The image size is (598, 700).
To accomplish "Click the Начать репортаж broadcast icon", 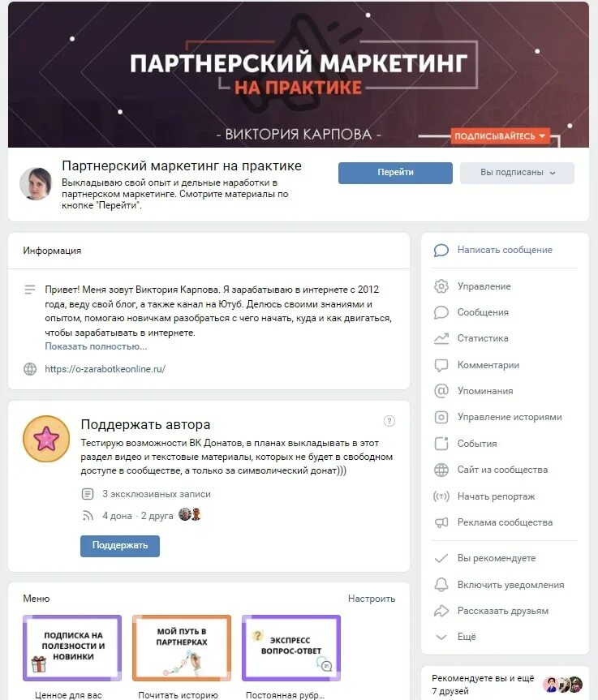I will pyautogui.click(x=441, y=496).
